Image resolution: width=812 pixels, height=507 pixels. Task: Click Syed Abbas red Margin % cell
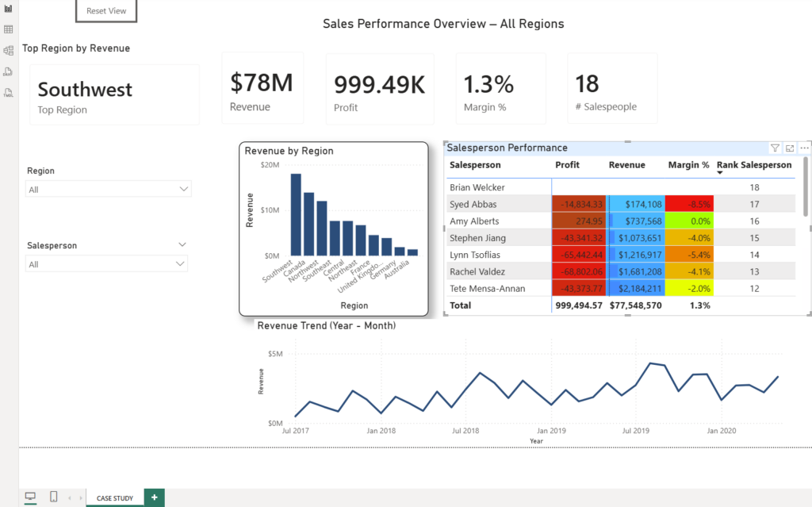tap(689, 204)
